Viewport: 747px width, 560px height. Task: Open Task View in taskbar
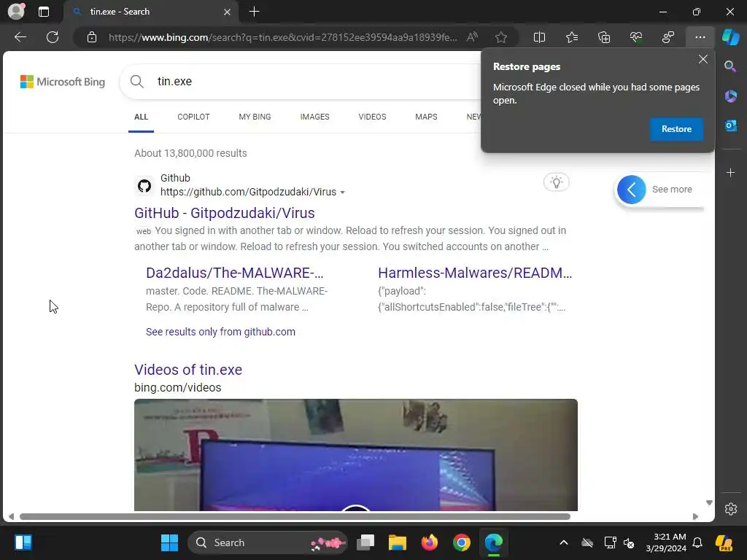point(365,542)
